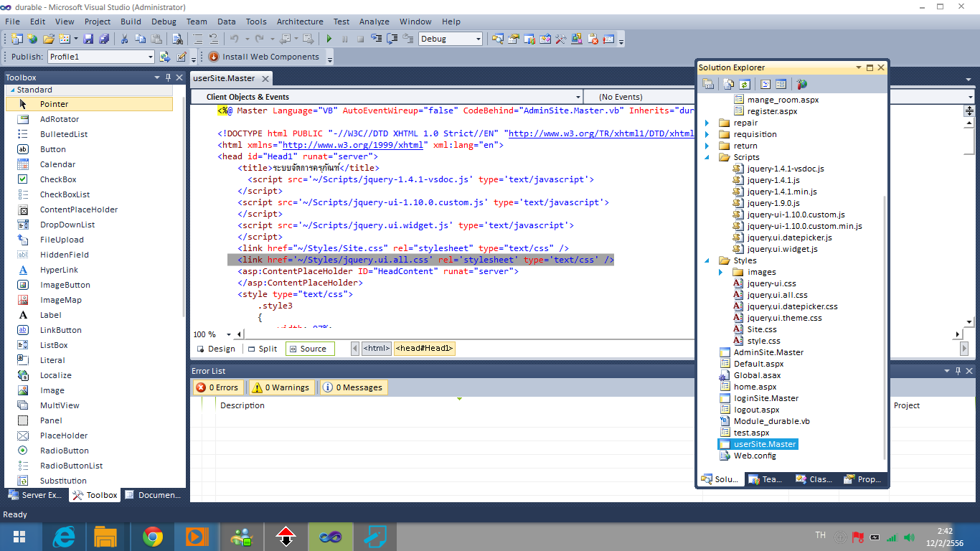
Task: Click the editor split bar handle
Action: [x=969, y=111]
